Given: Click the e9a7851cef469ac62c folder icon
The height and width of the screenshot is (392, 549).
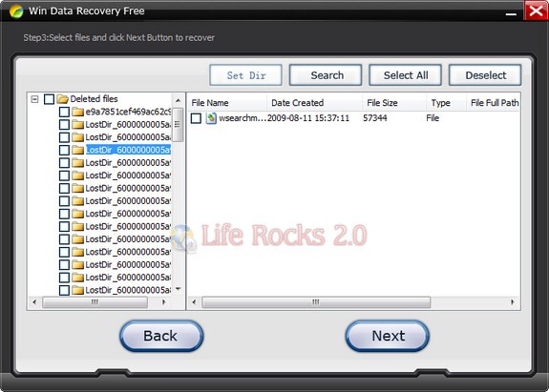Looking at the screenshot, I should pos(77,112).
